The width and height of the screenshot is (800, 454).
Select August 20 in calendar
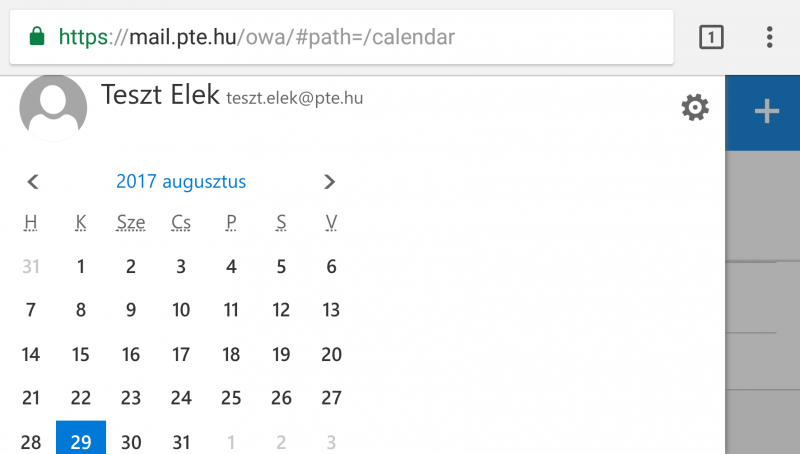coord(332,354)
